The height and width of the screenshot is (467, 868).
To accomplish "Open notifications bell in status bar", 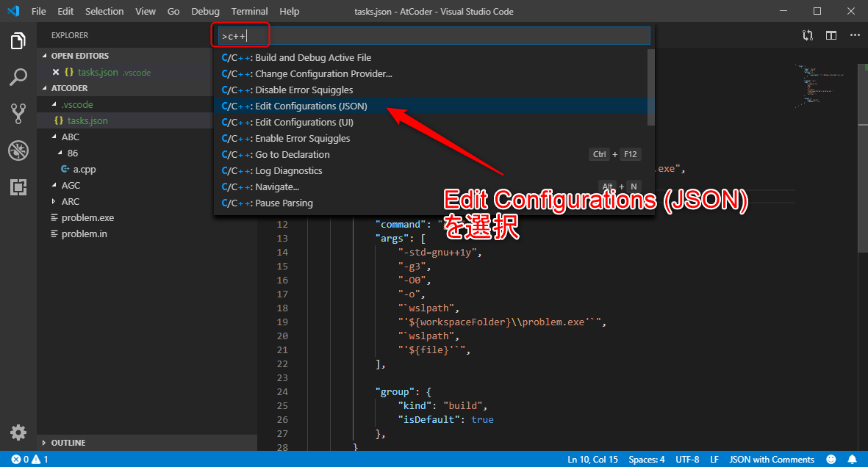I will [852, 459].
